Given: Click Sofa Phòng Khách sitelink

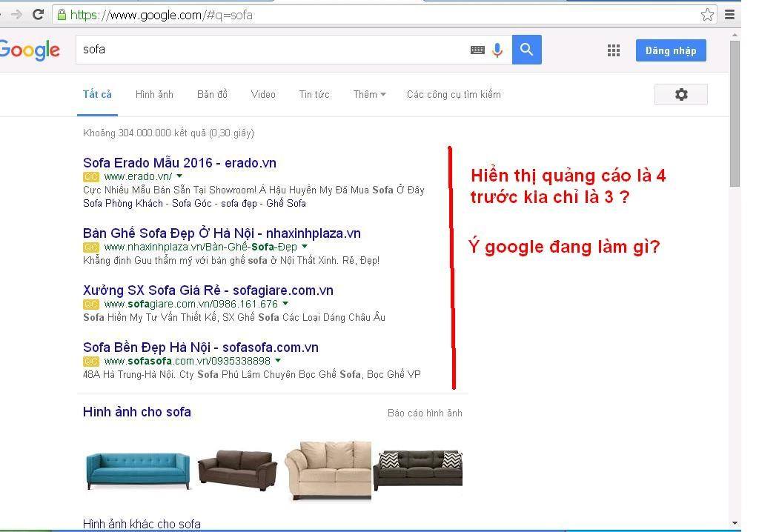Looking at the screenshot, I should (x=123, y=203).
